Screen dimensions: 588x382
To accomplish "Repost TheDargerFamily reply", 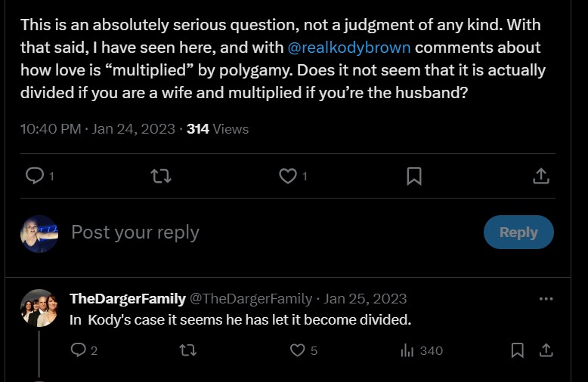I will (188, 350).
